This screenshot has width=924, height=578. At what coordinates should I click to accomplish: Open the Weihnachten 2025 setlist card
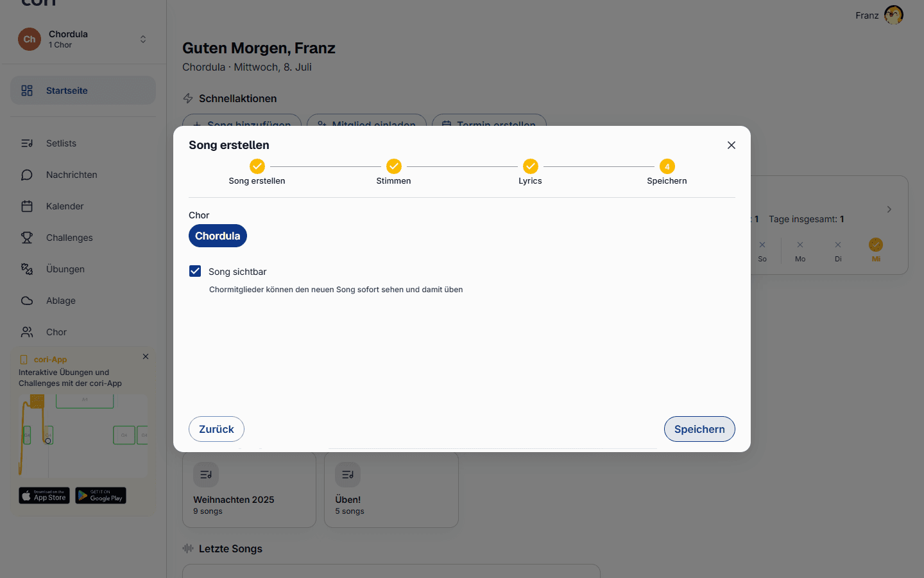tap(249, 489)
